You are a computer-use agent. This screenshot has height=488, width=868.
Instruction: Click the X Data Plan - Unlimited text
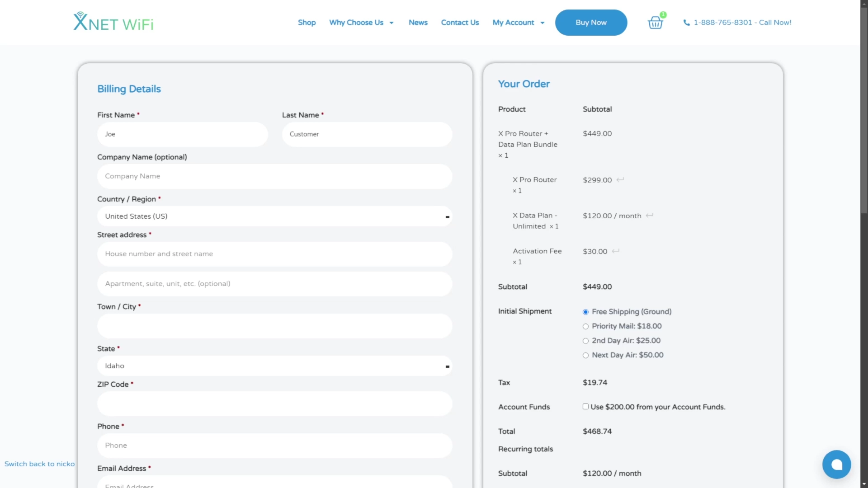pos(535,221)
